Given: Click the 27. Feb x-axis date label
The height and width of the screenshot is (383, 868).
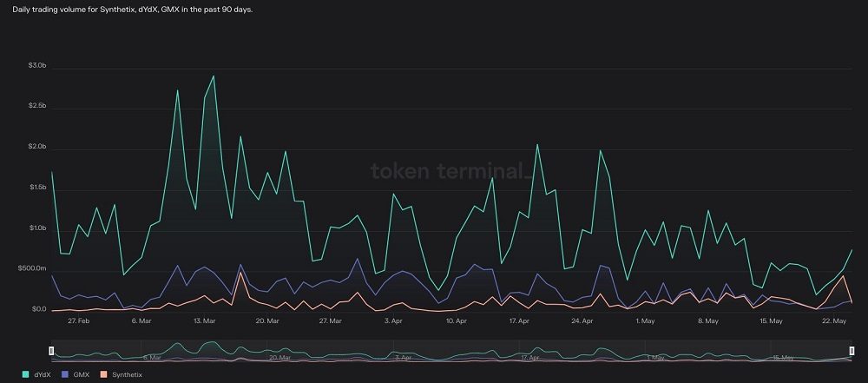Looking at the screenshot, I should (78, 320).
